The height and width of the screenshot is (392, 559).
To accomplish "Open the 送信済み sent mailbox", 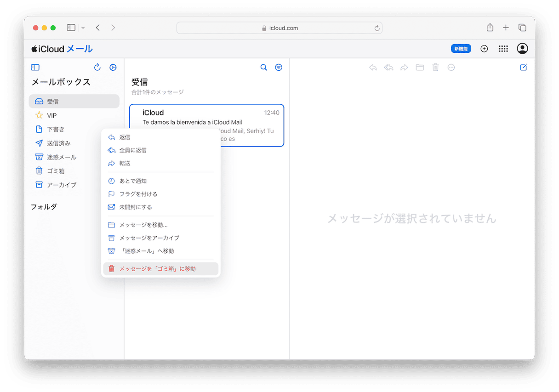I will (74, 143).
